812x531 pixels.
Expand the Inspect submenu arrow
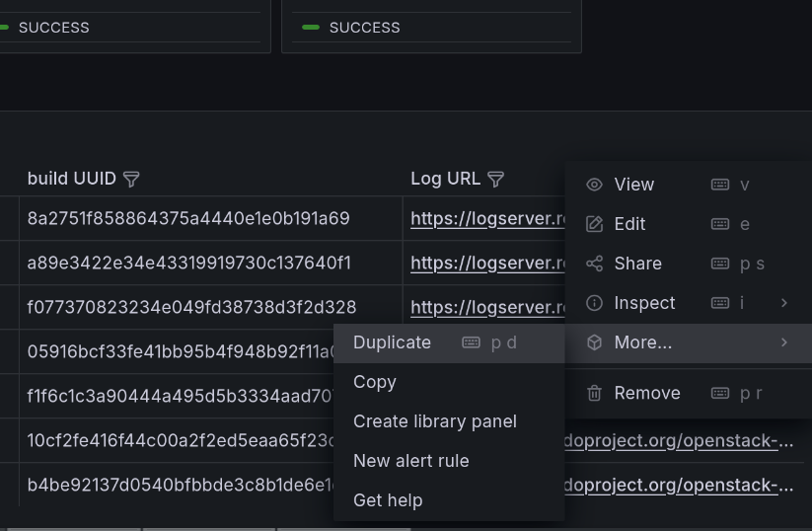coord(784,303)
